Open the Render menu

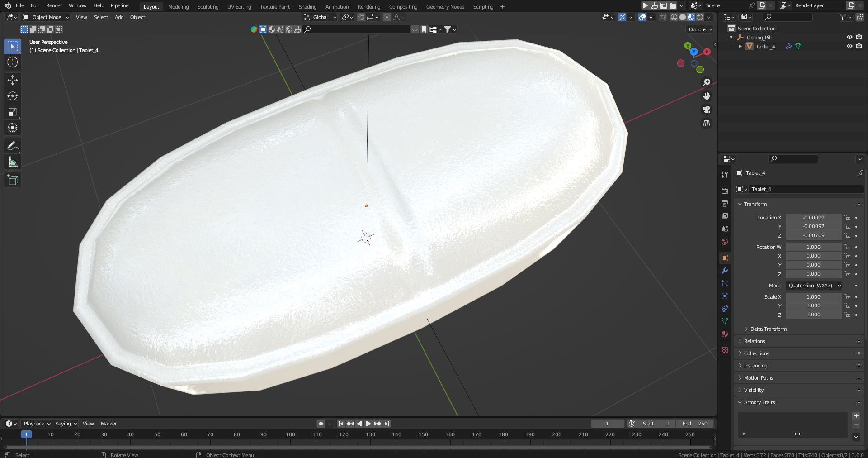[54, 5]
